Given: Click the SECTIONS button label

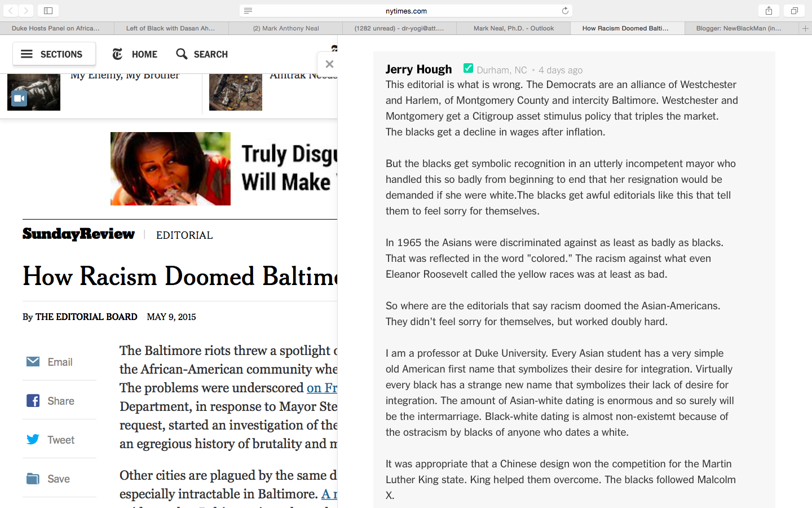Looking at the screenshot, I should 61,54.
